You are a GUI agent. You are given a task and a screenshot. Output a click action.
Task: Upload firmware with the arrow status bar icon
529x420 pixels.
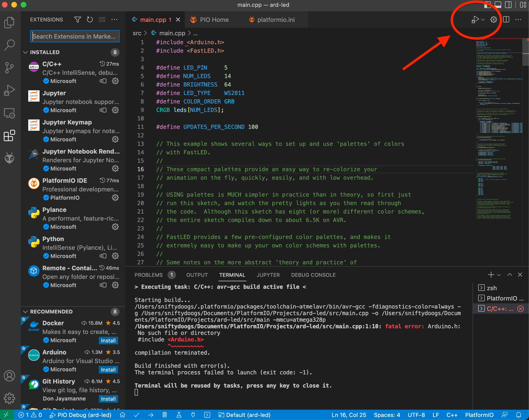point(151,415)
